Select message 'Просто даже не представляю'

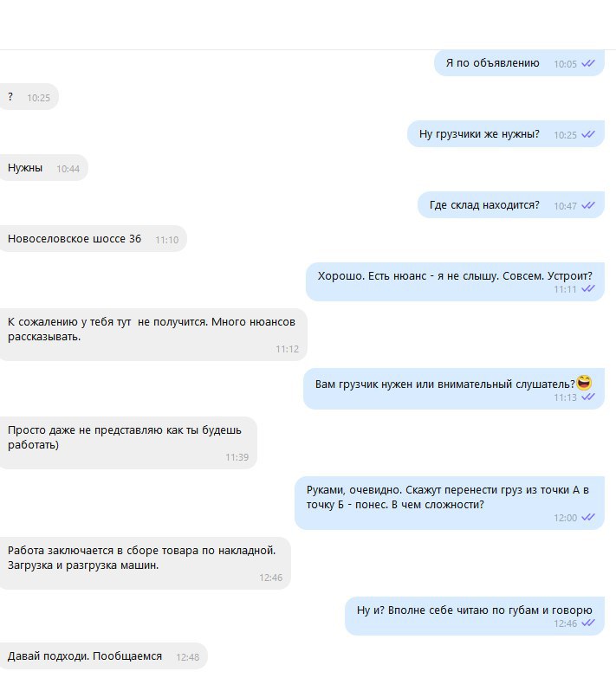coord(127,442)
